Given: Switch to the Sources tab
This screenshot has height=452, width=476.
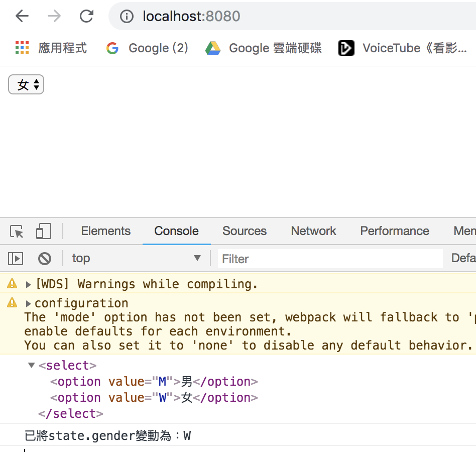Looking at the screenshot, I should coord(245,231).
